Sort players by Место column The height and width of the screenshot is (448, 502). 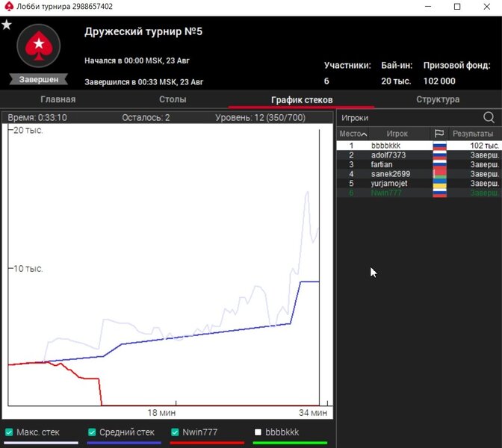350,134
